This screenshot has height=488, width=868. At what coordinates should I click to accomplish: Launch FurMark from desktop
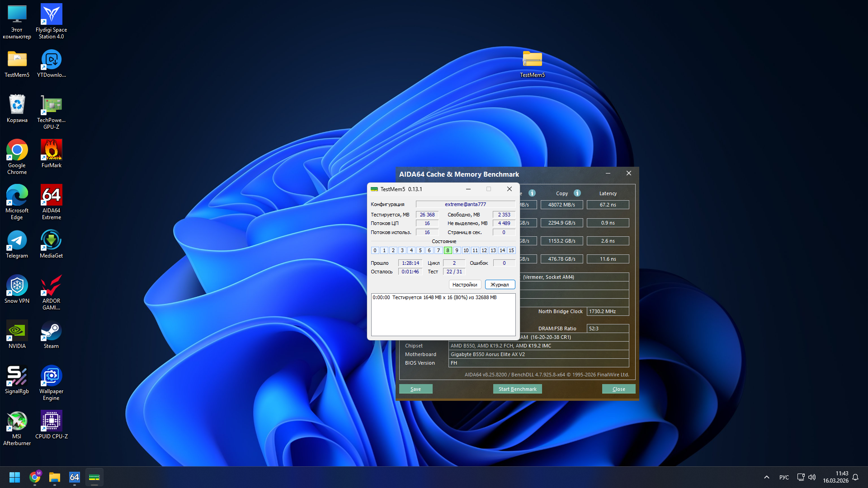51,150
